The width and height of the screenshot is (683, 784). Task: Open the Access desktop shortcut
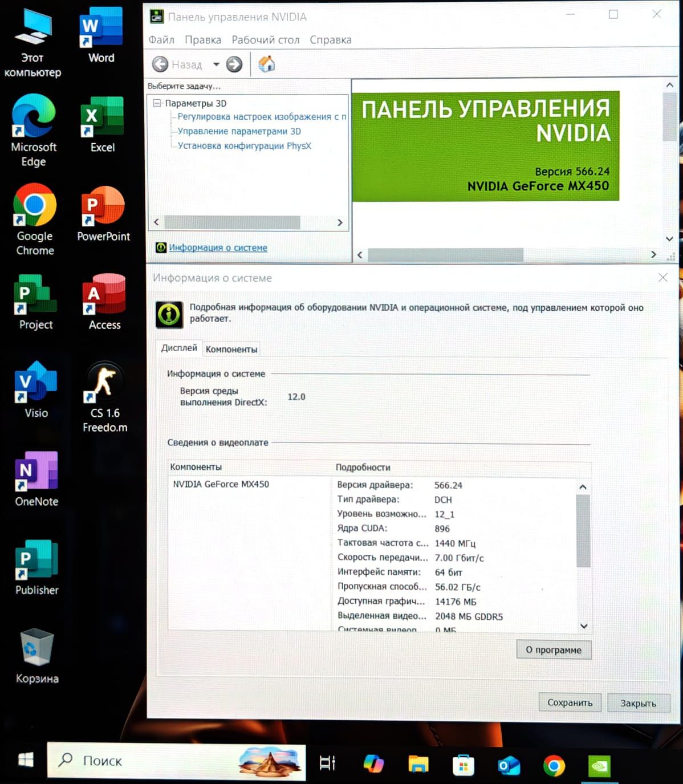pos(104,302)
